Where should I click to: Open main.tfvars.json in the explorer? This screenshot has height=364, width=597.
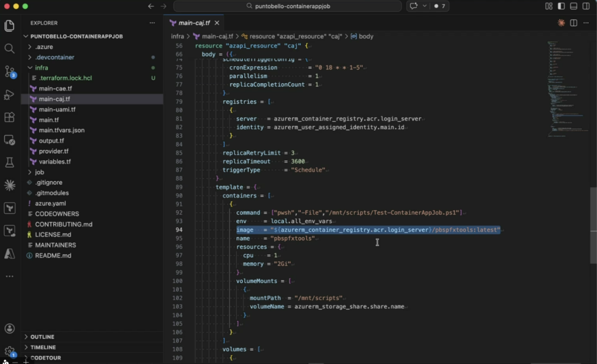point(61,130)
